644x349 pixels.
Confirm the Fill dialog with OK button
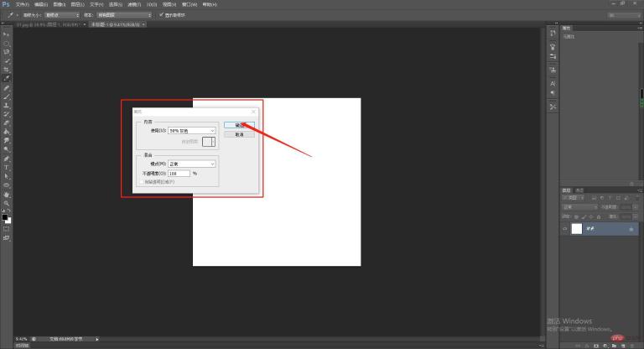click(x=239, y=125)
